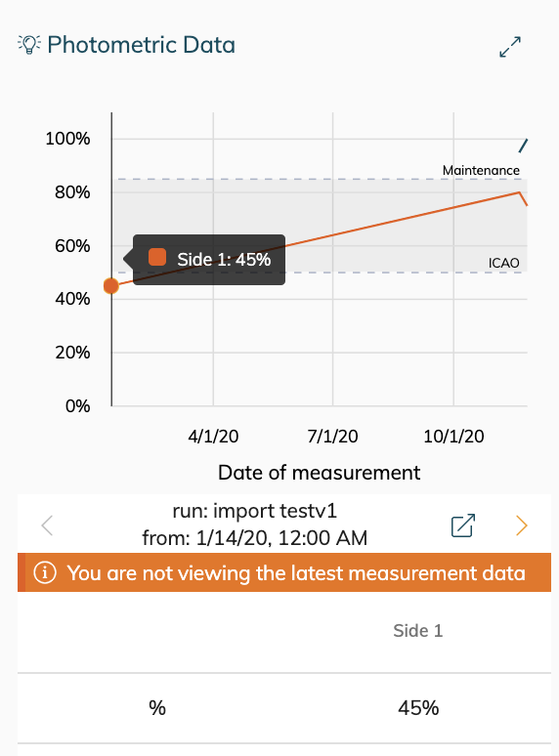Image resolution: width=559 pixels, height=756 pixels.
Task: Click the Photometric Data heading
Action: point(142,45)
